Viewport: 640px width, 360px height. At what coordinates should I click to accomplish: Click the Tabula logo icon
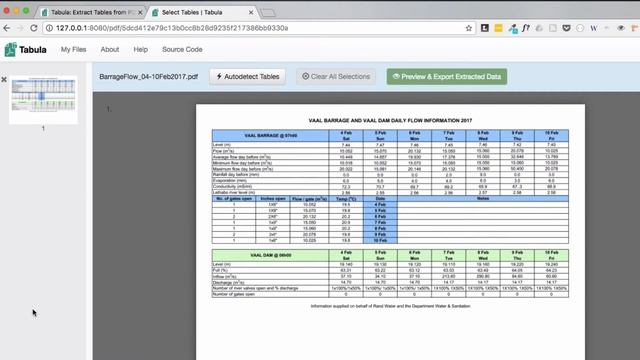[10, 49]
